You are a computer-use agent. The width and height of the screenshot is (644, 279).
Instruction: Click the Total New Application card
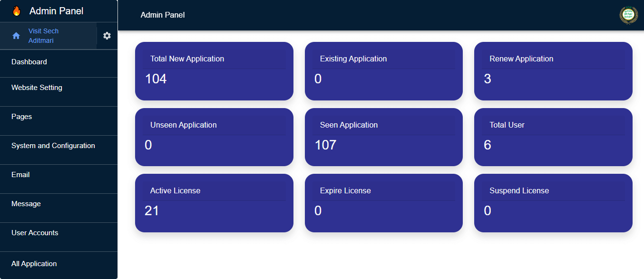214,71
